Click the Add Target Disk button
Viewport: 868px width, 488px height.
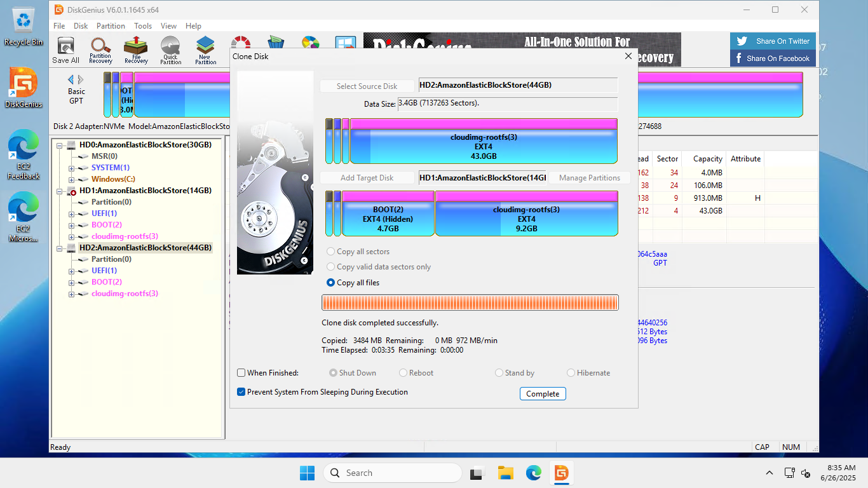367,178
